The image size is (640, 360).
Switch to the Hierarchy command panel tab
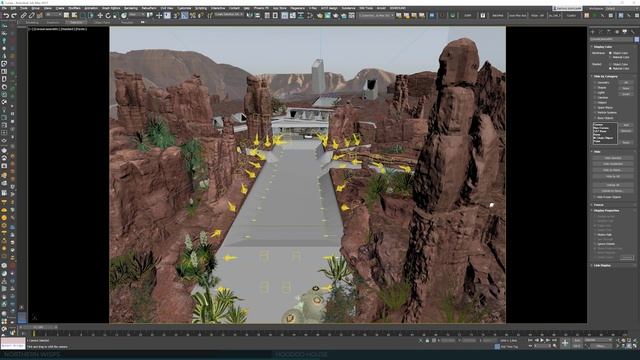point(609,31)
